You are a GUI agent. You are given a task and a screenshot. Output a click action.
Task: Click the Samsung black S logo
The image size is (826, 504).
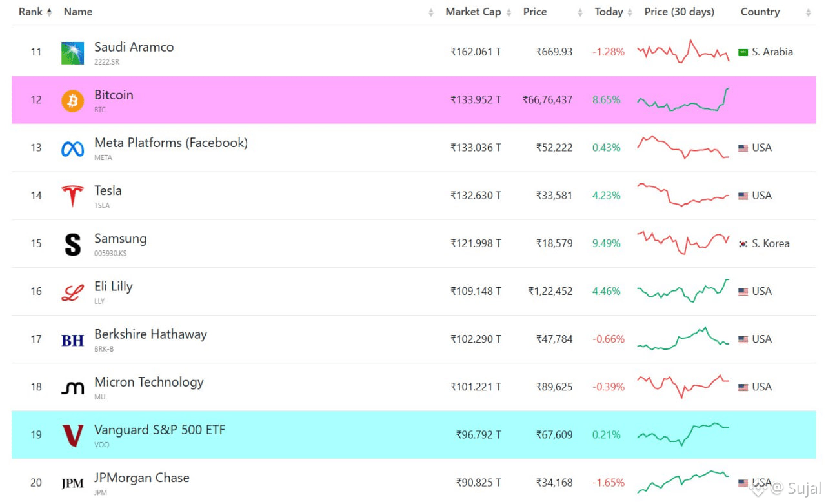(x=72, y=245)
